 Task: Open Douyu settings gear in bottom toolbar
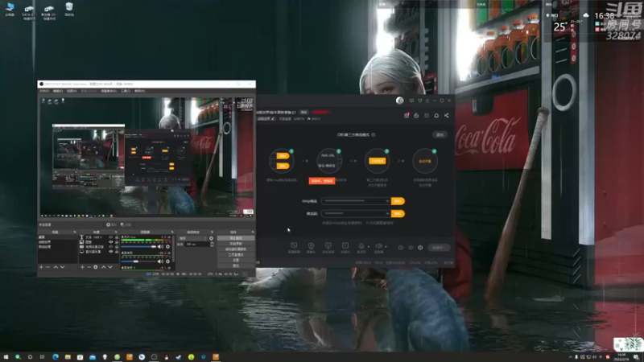[420, 248]
